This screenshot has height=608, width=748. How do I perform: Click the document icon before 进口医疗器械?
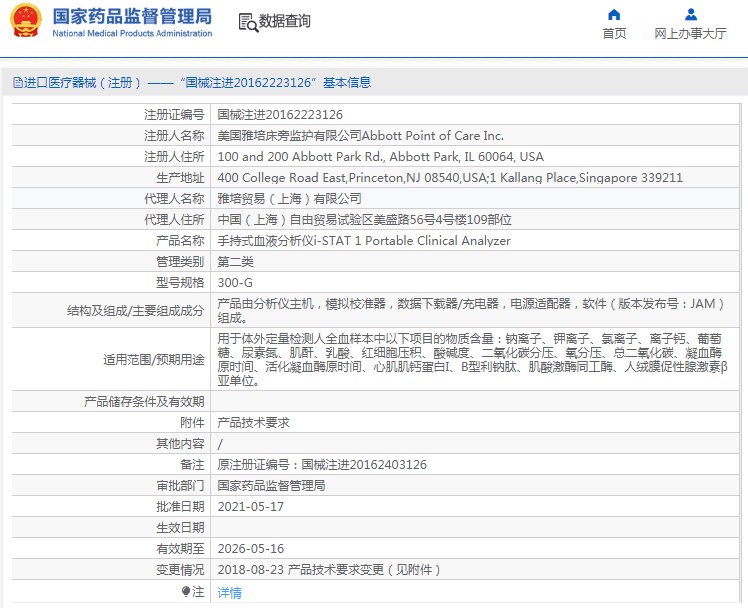point(18,82)
